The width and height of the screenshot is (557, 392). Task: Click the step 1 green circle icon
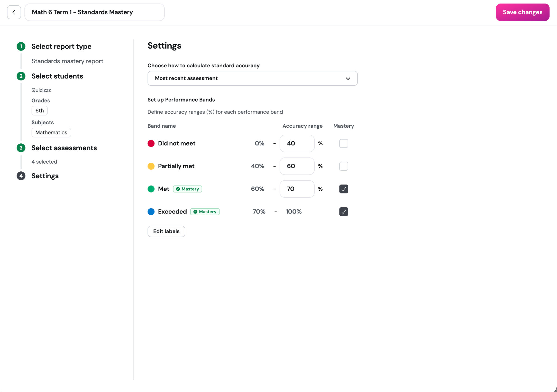21,46
